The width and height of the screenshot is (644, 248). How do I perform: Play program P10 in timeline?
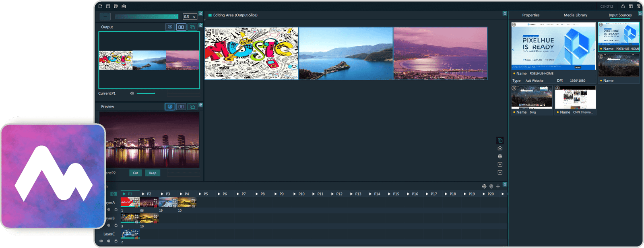point(295,194)
